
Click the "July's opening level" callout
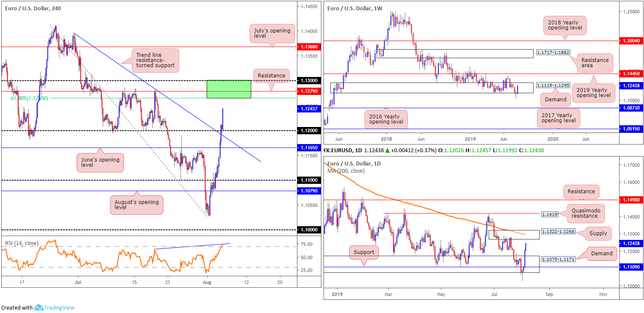point(272,34)
